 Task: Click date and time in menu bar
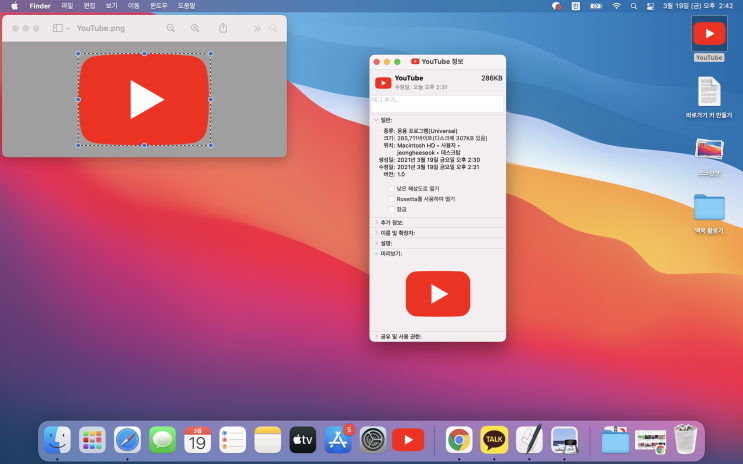tap(698, 6)
